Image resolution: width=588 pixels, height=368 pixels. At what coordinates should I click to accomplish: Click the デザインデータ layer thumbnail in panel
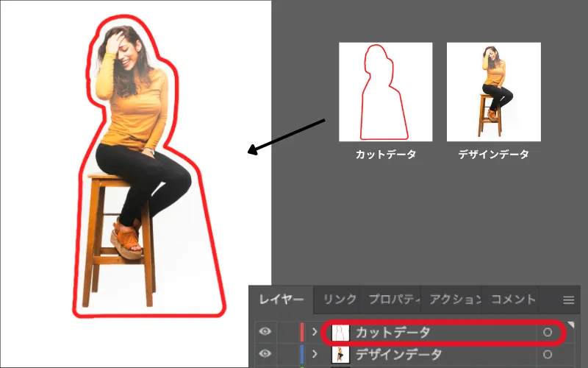(x=340, y=355)
